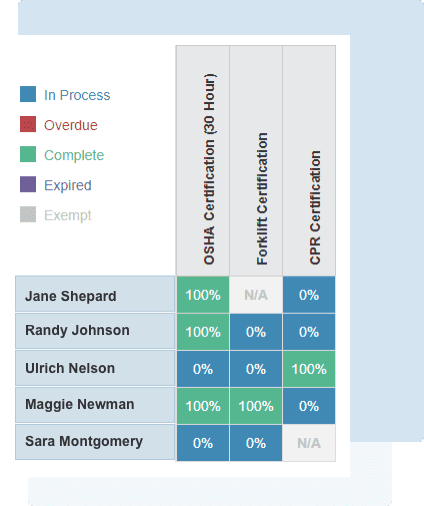
Task: Click the purple Expired legend swatch
Action: coord(28,184)
